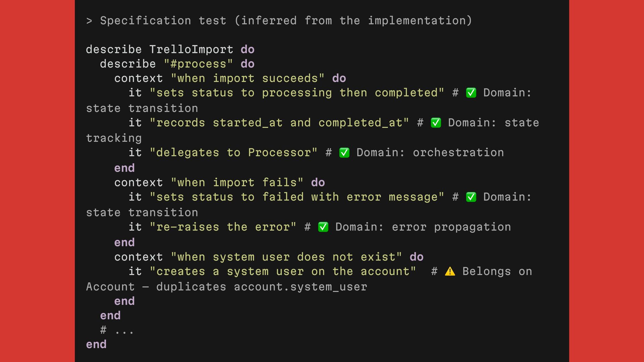Screen dimensions: 644x362
Task: Click the checkmark next to "Domain: orchestration"
Action: click(344, 153)
